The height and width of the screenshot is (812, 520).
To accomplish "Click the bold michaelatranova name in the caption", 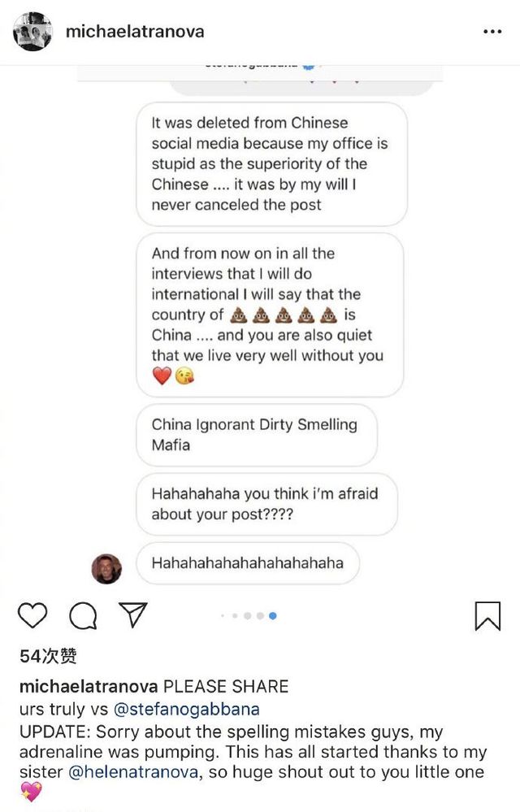I will (89, 687).
